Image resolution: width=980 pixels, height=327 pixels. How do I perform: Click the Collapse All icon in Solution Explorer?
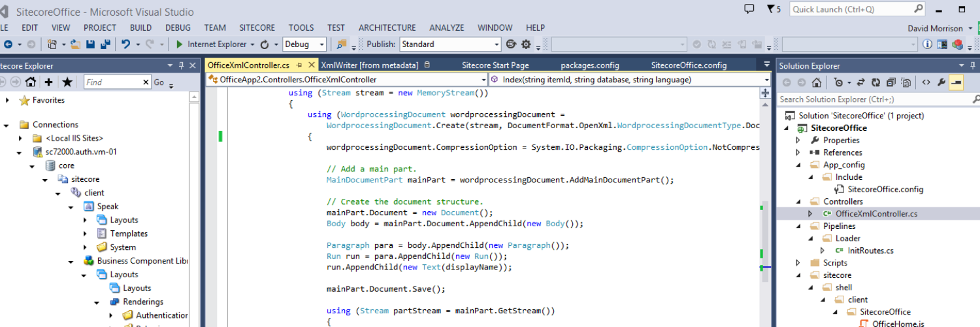pos(891,82)
